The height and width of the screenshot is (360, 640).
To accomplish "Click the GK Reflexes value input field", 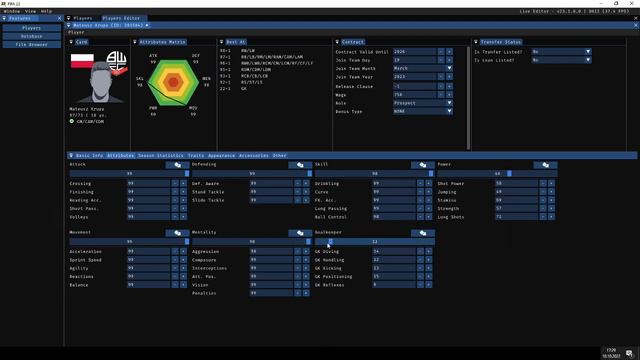I will pos(394,285).
